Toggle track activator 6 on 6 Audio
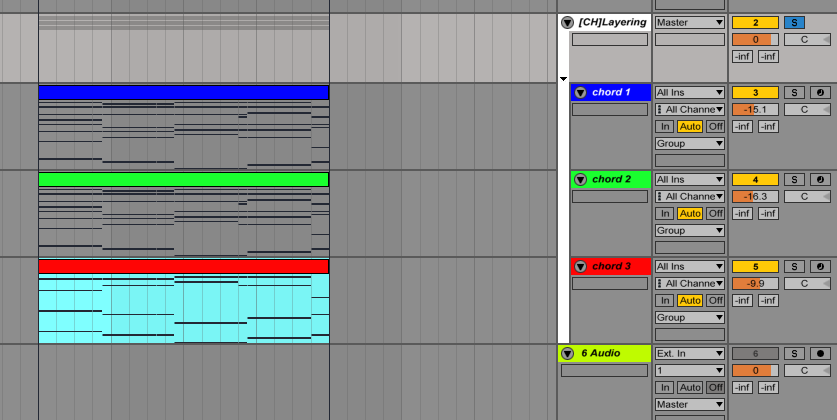Screen dimensions: 837x420 point(755,353)
